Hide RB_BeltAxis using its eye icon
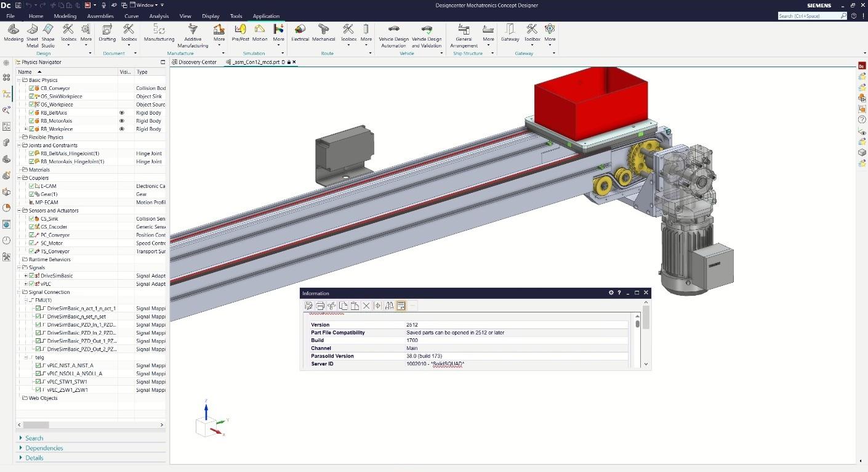This screenshot has height=472, width=868. [122, 113]
